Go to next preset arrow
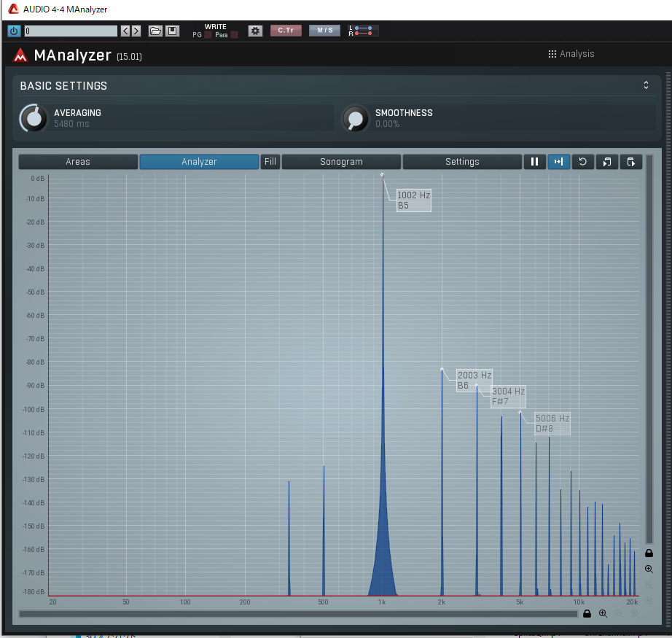 coord(136,31)
